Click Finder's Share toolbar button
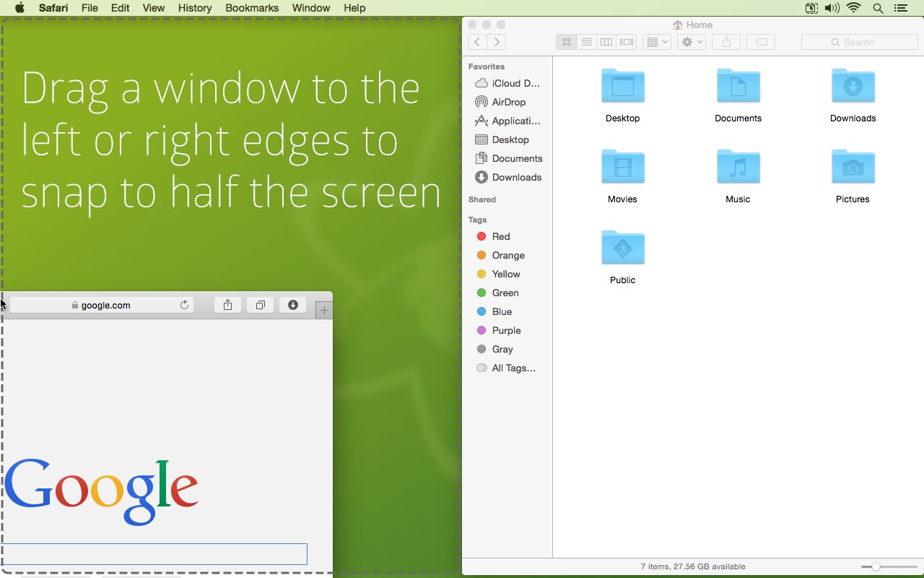Screen dimensions: 924x578 (x=726, y=42)
